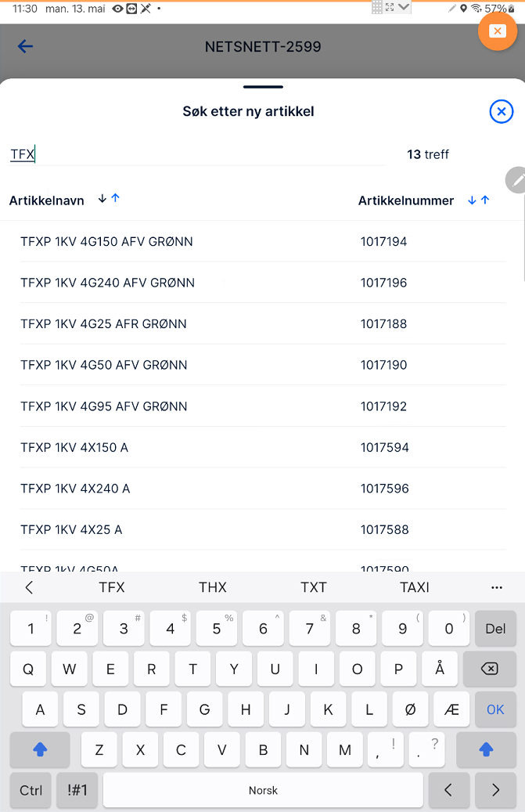Tap the back arrow beside NETSNETT-2599
Image resolution: width=525 pixels, height=812 pixels.
pos(26,46)
